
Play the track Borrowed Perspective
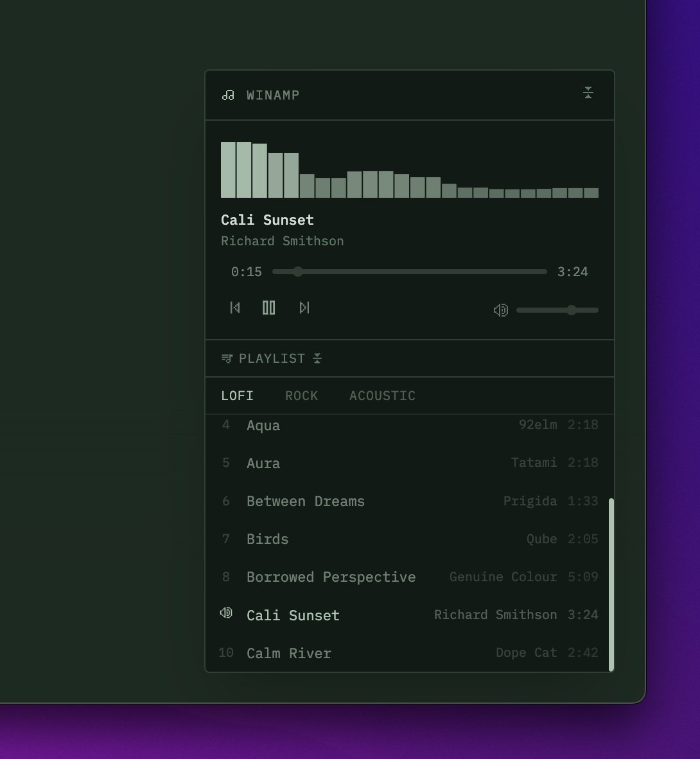tap(410, 577)
